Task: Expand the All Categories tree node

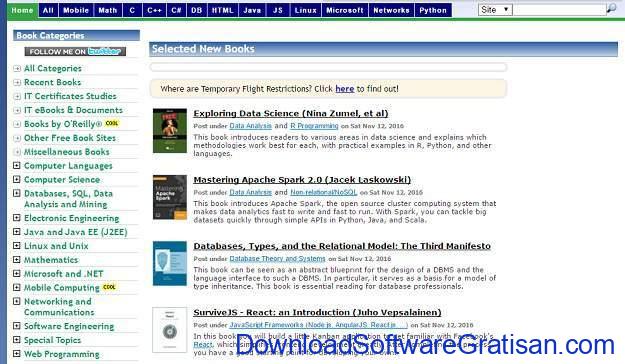Action: pyautogui.click(x=17, y=69)
